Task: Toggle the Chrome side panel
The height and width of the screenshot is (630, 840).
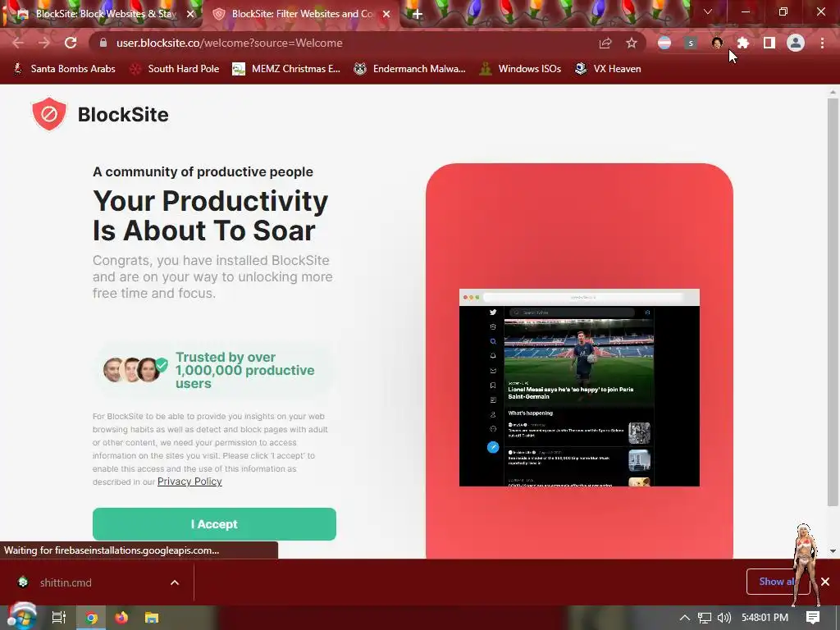Action: [769, 43]
